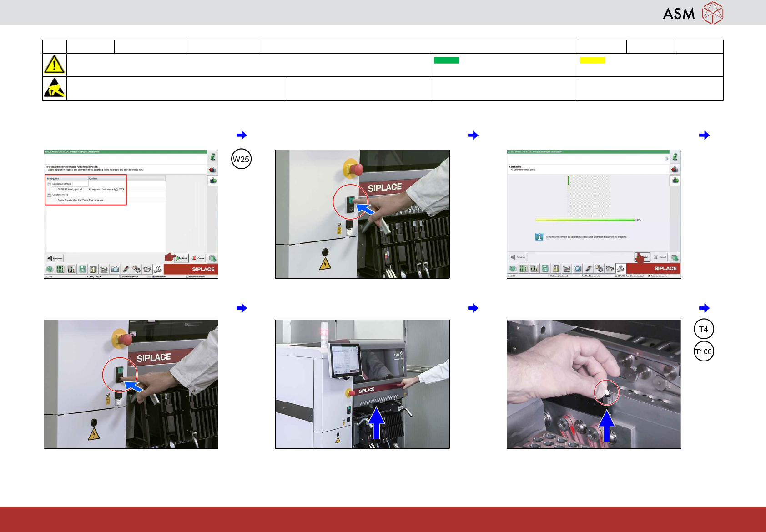
Task: Click Cancel in the prerequisites screenshot
Action: 198,258
